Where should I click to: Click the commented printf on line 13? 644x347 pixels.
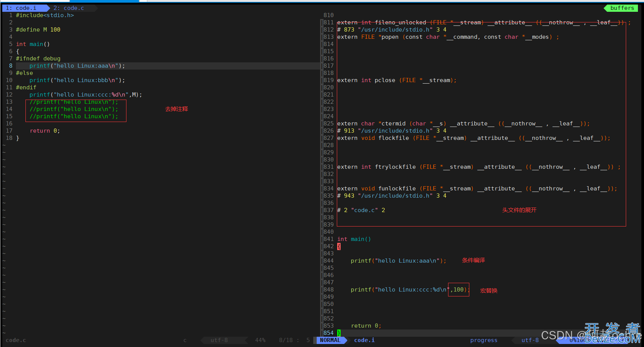coord(74,102)
